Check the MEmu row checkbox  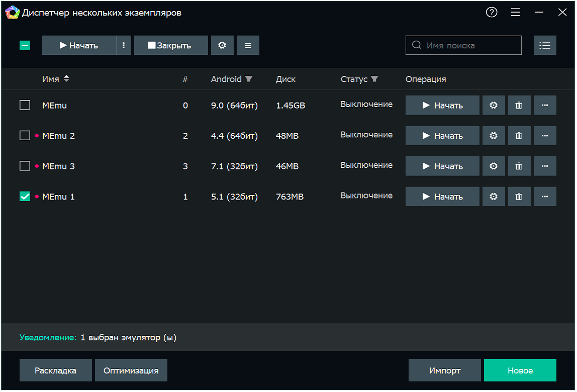click(25, 105)
